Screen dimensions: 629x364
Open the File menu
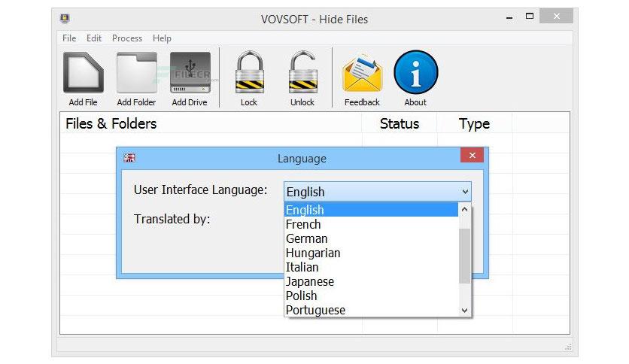(69, 38)
